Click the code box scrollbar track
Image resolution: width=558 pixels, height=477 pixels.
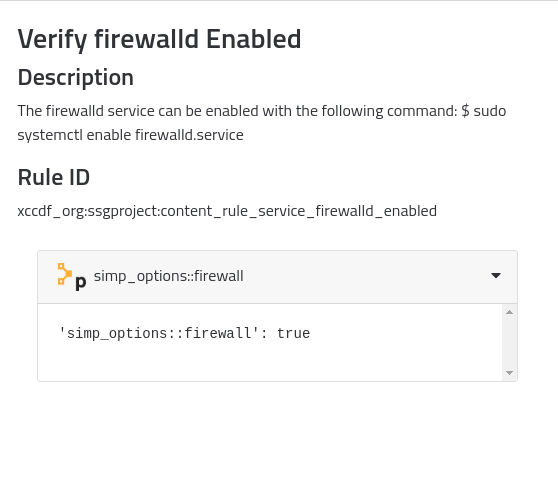509,342
